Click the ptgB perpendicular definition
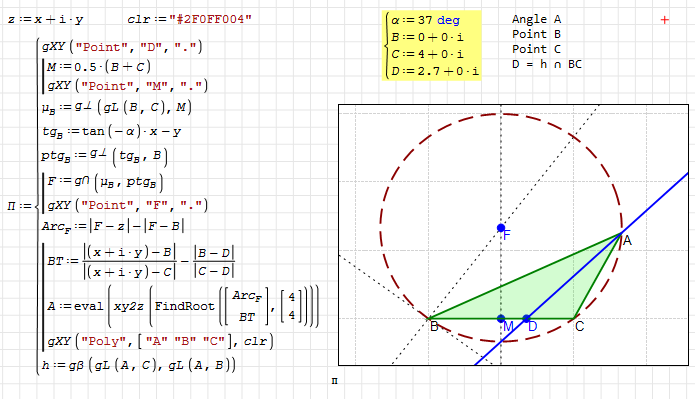The image size is (695, 399). tap(105, 156)
